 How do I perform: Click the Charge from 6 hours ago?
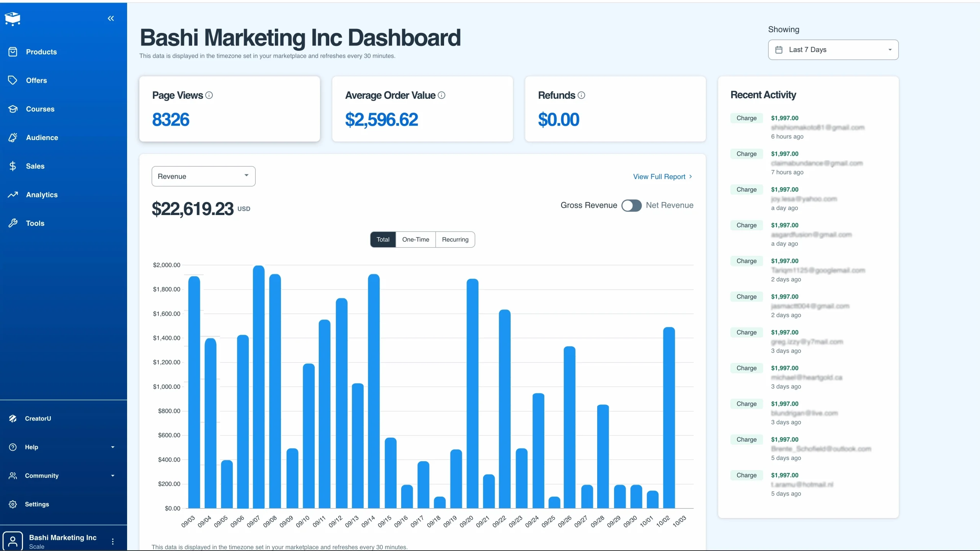[x=746, y=118]
